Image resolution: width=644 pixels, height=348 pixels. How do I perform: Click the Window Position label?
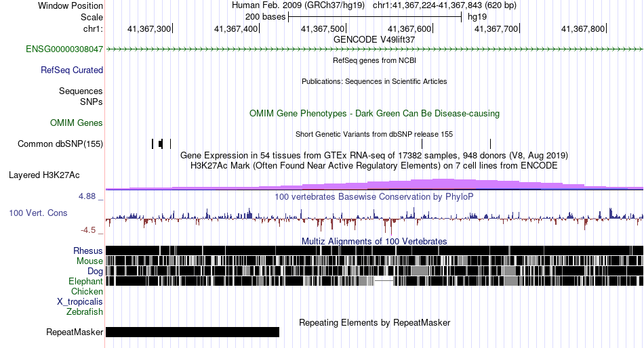click(71, 5)
